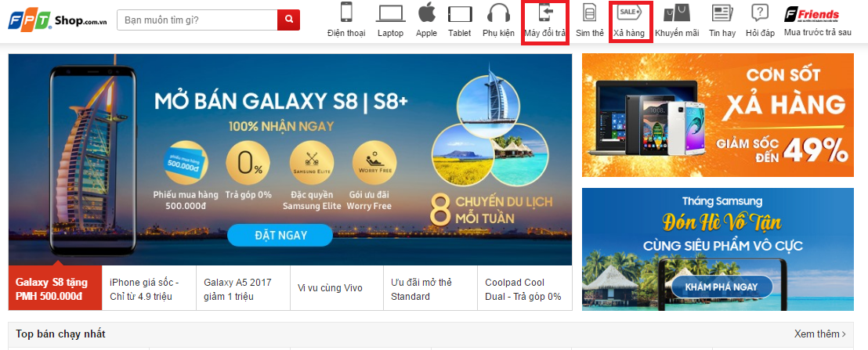Viewport: 868px width, 350px height.
Task: Click the Điện thoại menu label
Action: click(x=346, y=33)
